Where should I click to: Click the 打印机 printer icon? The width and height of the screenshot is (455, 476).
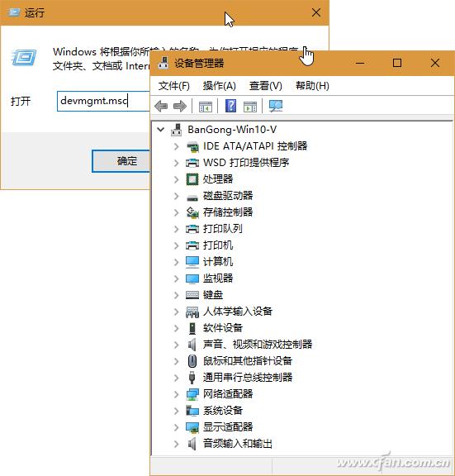coord(192,245)
